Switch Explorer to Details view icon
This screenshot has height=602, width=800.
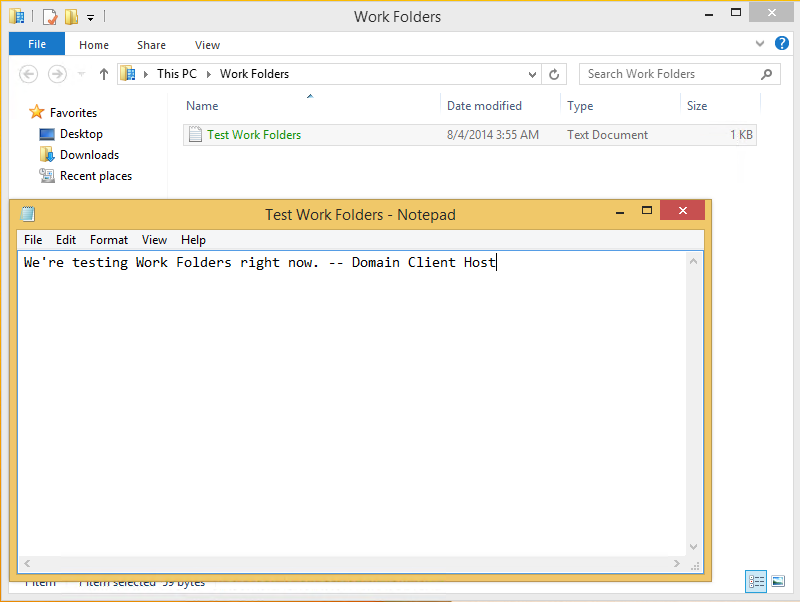click(756, 581)
